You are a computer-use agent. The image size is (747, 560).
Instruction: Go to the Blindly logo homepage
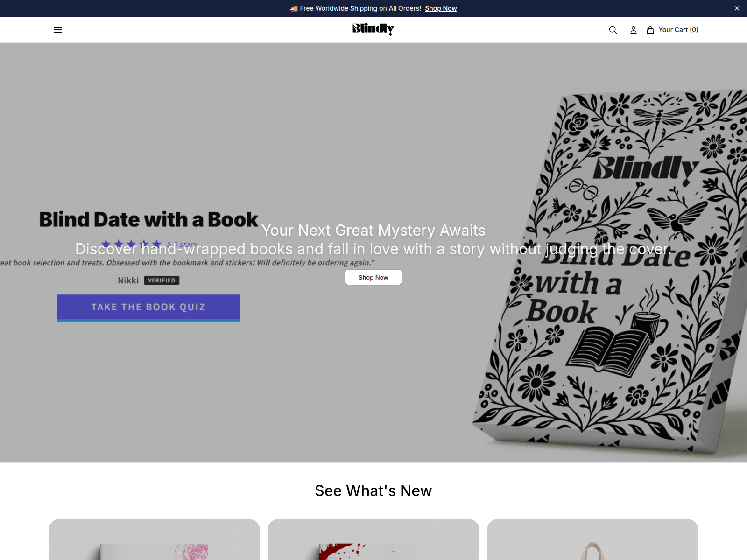[x=373, y=29]
